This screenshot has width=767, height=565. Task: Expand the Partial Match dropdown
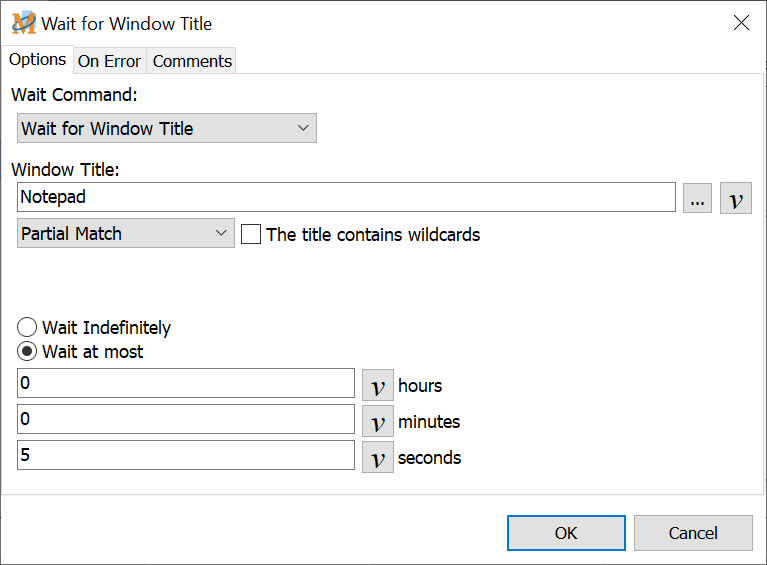tap(126, 234)
